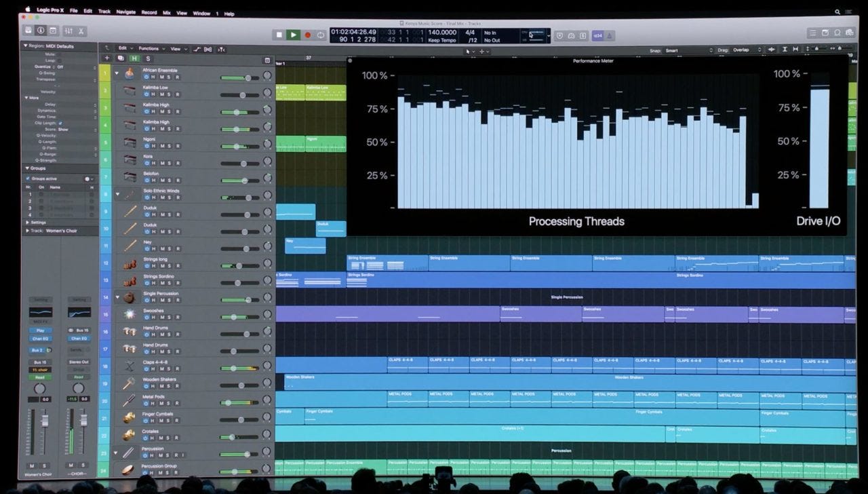The height and width of the screenshot is (494, 868).
Task: Open the Mixer faders icon in the control bar
Action: (68, 31)
